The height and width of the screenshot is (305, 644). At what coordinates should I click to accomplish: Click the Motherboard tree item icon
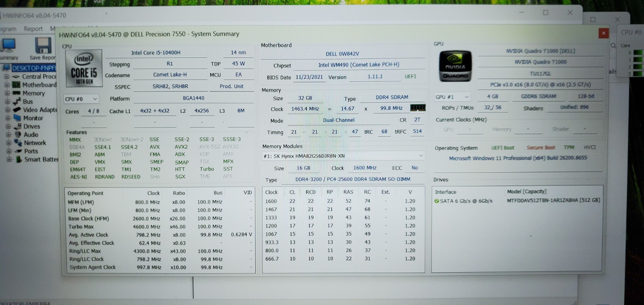(x=16, y=85)
